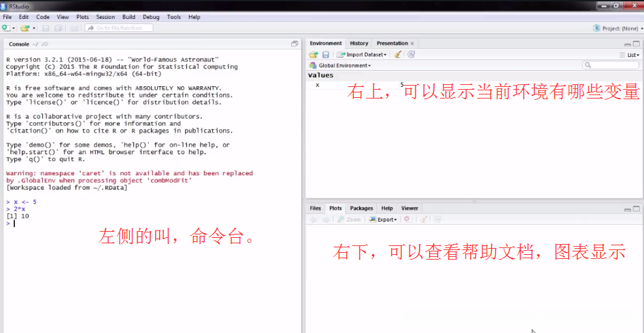Maximize the Console pane

[294, 43]
